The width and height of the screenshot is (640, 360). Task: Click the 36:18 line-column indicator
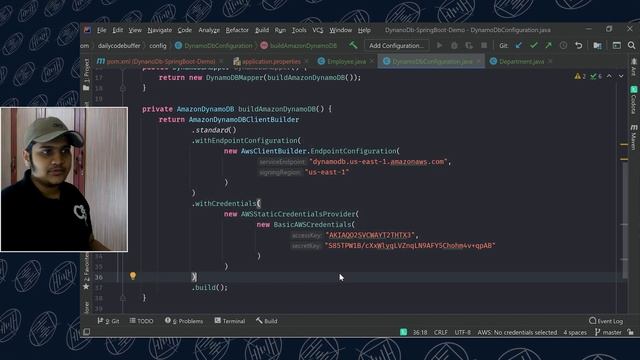tap(420, 333)
